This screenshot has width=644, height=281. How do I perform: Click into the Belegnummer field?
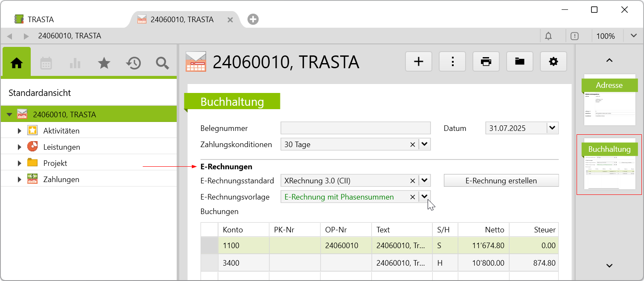[356, 128]
